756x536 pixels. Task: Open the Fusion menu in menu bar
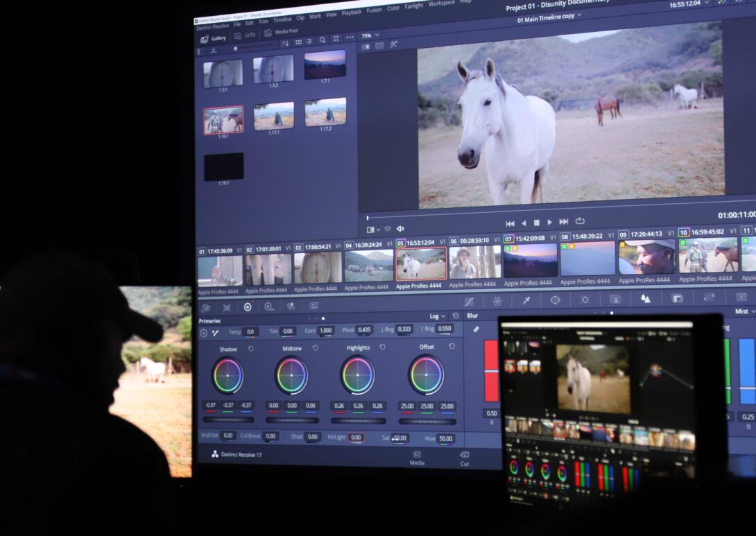click(x=374, y=10)
